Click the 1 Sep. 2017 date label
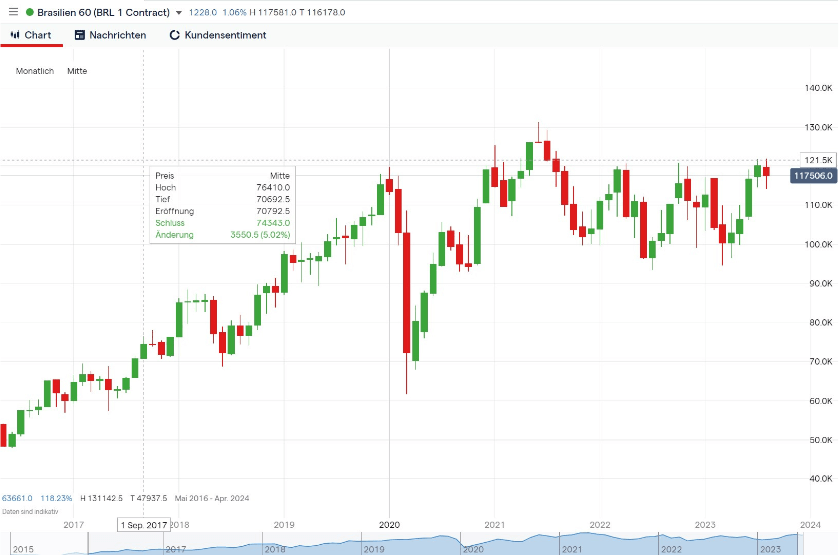 144,525
